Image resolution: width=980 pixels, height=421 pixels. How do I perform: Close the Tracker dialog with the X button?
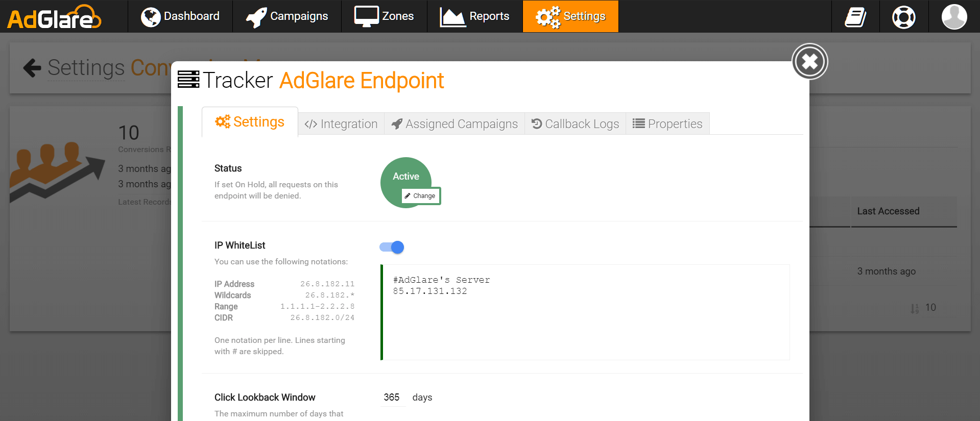810,62
